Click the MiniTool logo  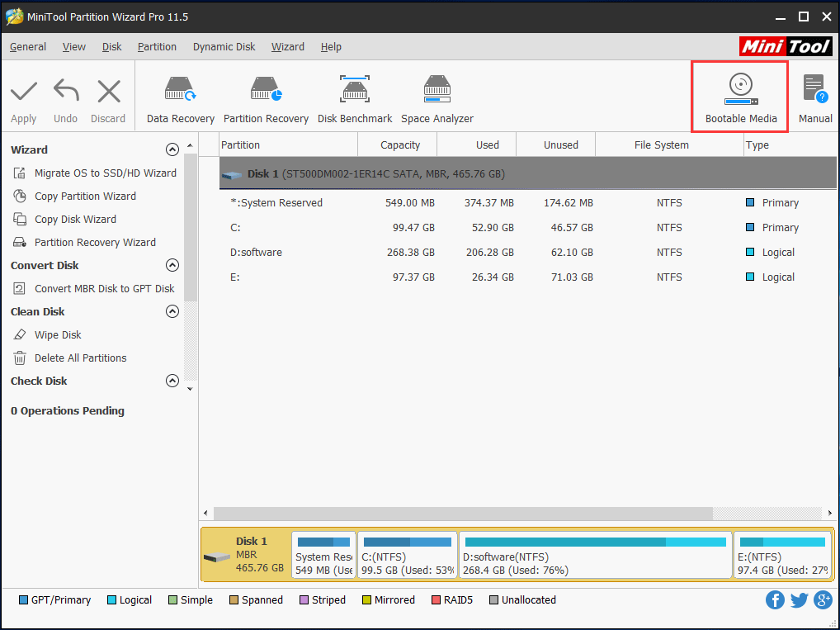[786, 46]
